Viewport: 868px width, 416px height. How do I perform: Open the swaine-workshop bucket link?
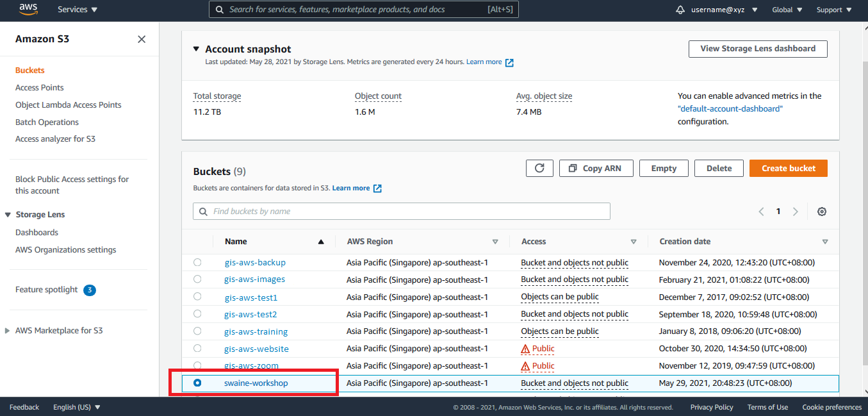click(x=256, y=383)
